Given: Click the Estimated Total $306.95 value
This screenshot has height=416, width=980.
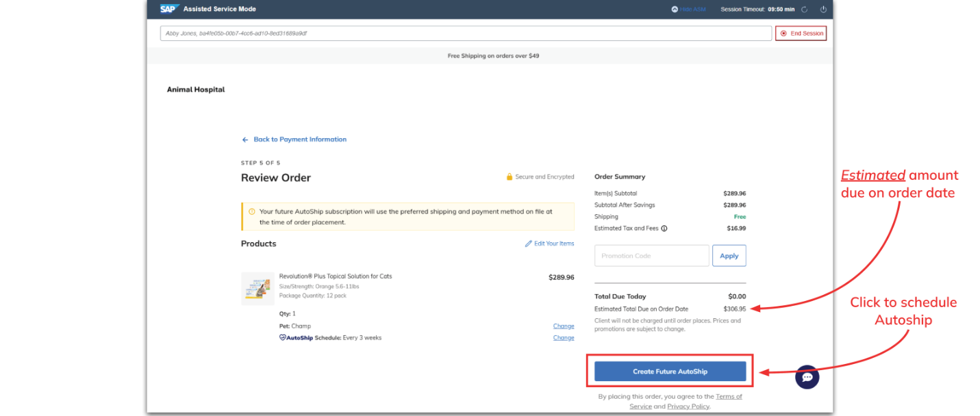Looking at the screenshot, I should point(735,309).
